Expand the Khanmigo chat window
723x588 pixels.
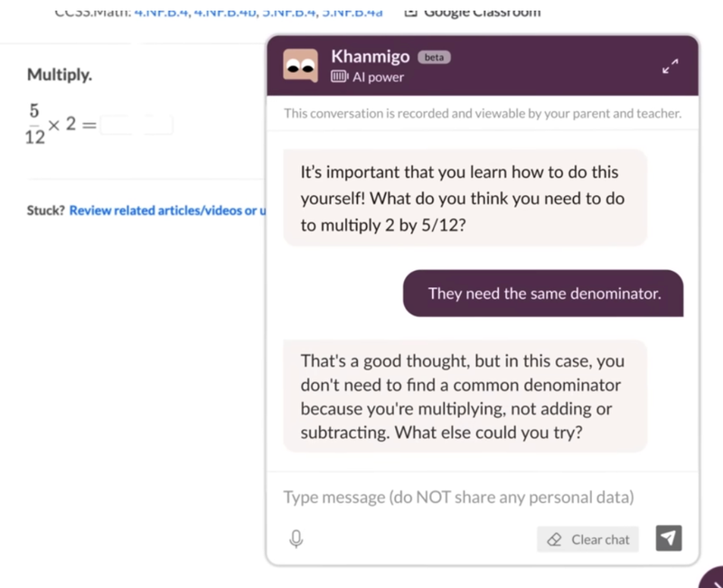coord(670,66)
